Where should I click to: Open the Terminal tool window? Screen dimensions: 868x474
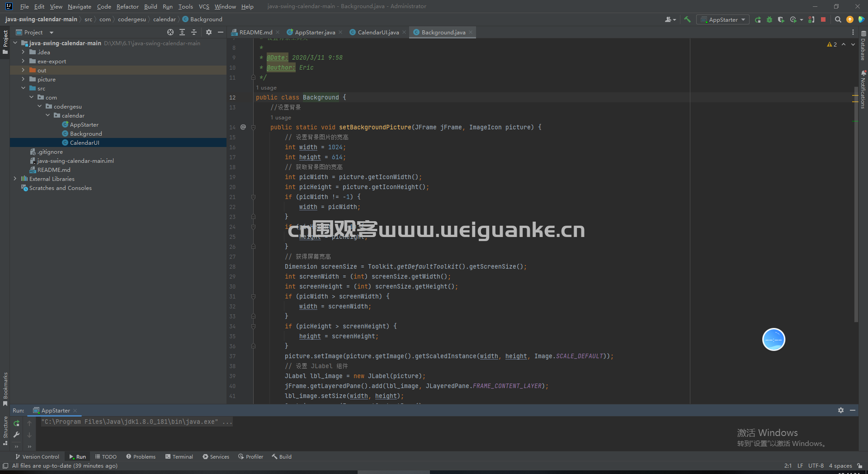[179, 457]
